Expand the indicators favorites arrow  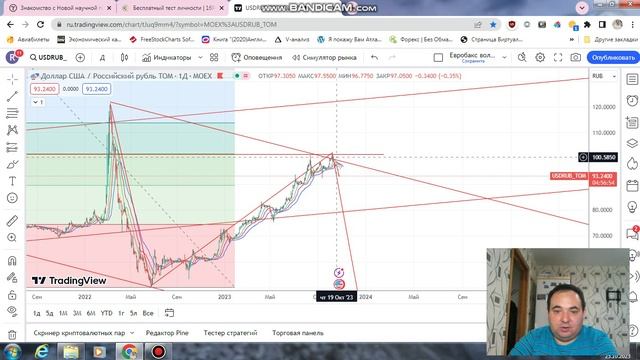(200, 58)
